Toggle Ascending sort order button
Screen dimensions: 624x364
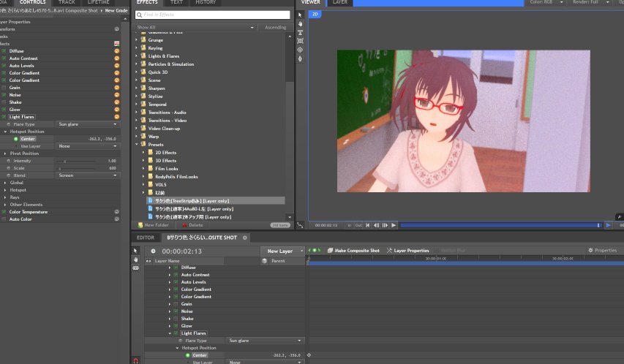275,28
